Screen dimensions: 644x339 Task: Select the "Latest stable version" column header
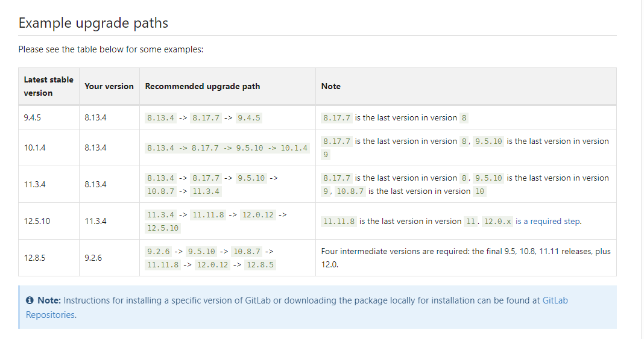48,86
